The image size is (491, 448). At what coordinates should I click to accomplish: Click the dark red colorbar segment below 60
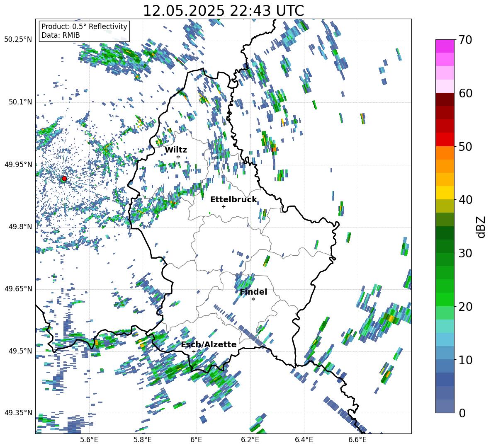(445, 99)
